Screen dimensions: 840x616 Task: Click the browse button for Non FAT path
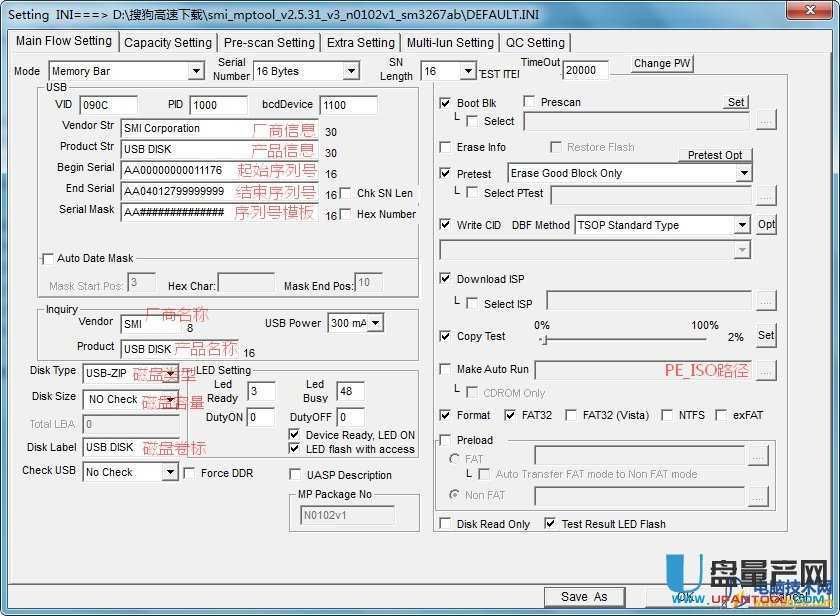coord(758,496)
